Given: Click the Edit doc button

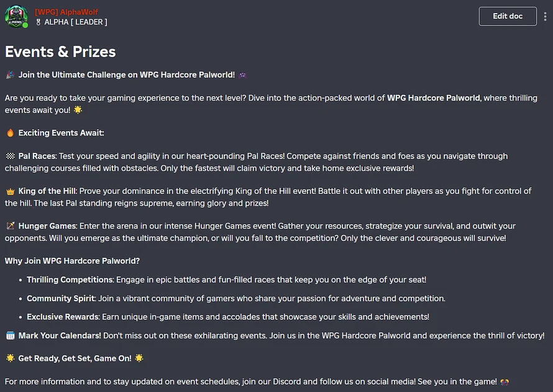Looking at the screenshot, I should click(508, 16).
